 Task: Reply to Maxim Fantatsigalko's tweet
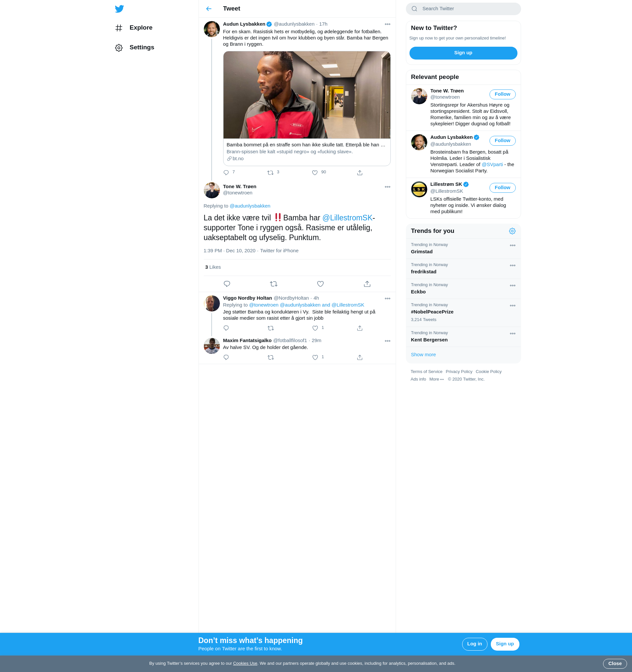pos(226,357)
